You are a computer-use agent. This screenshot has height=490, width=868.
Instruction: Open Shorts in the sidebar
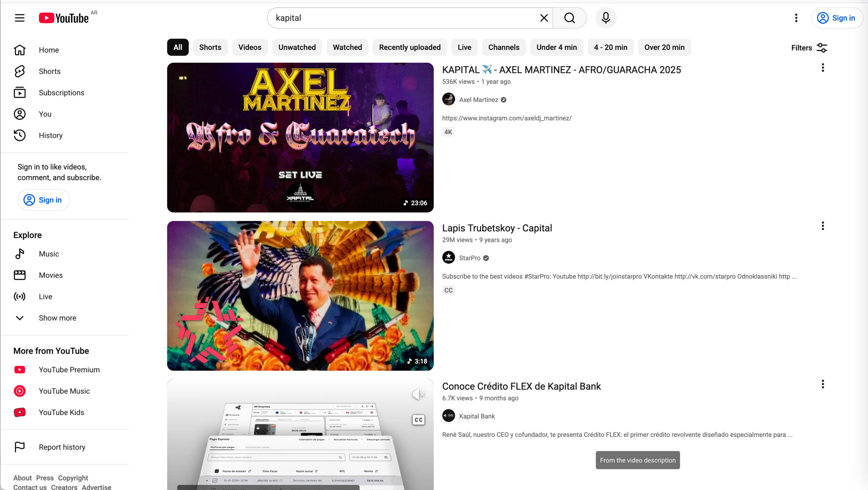(x=50, y=71)
